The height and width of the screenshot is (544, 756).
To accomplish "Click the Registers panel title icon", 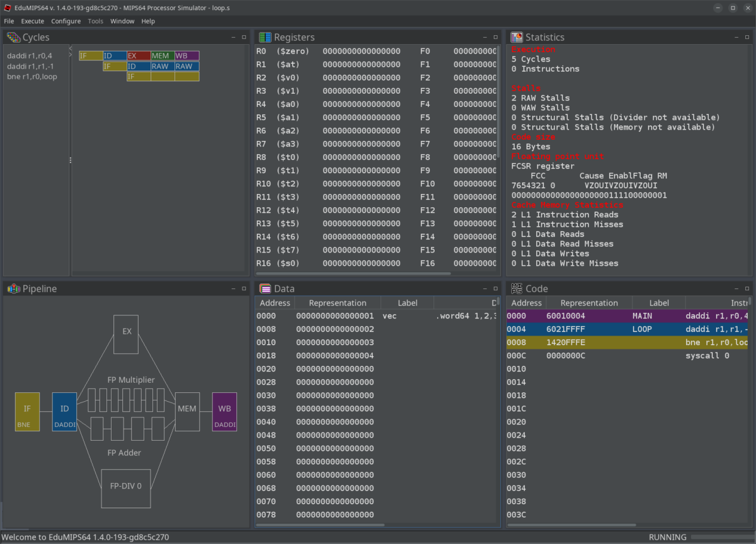I will pyautogui.click(x=265, y=37).
